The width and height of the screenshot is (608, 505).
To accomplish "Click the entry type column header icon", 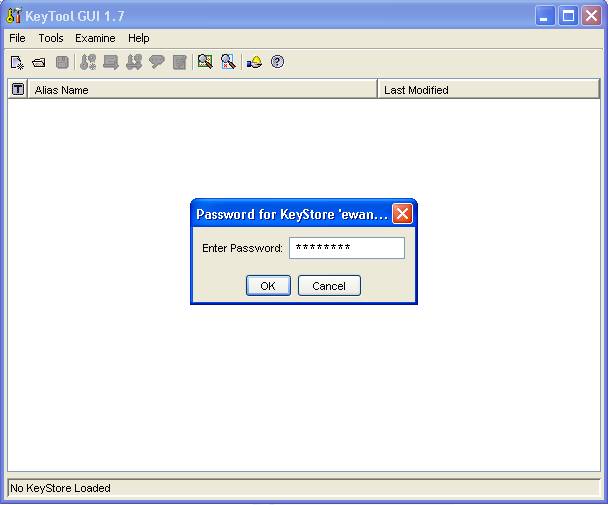I will [18, 90].
